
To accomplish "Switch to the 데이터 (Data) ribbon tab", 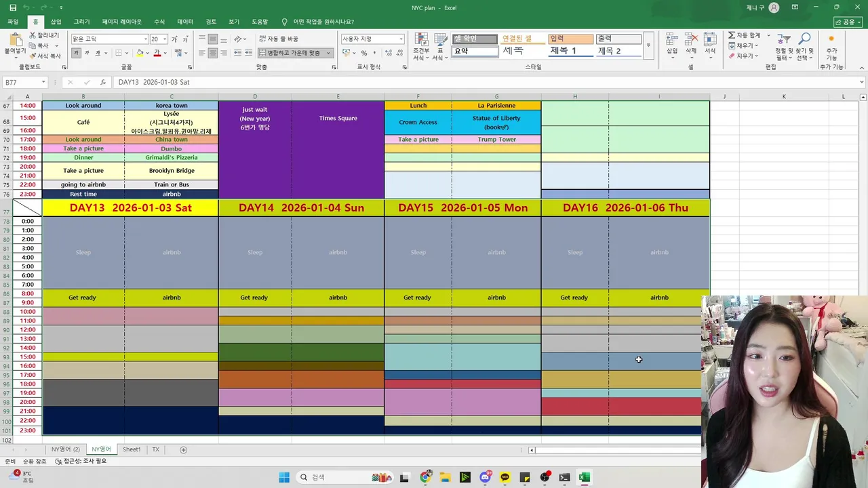I will [x=185, y=22].
